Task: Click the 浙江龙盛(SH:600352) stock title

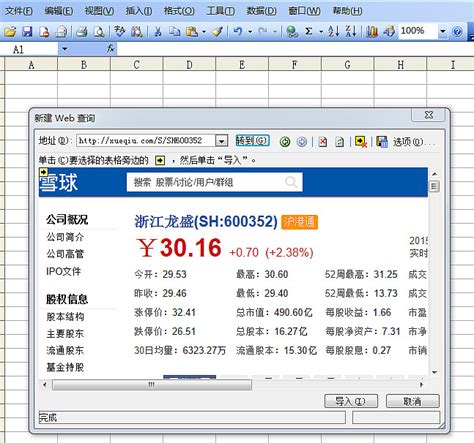Action: (x=206, y=222)
